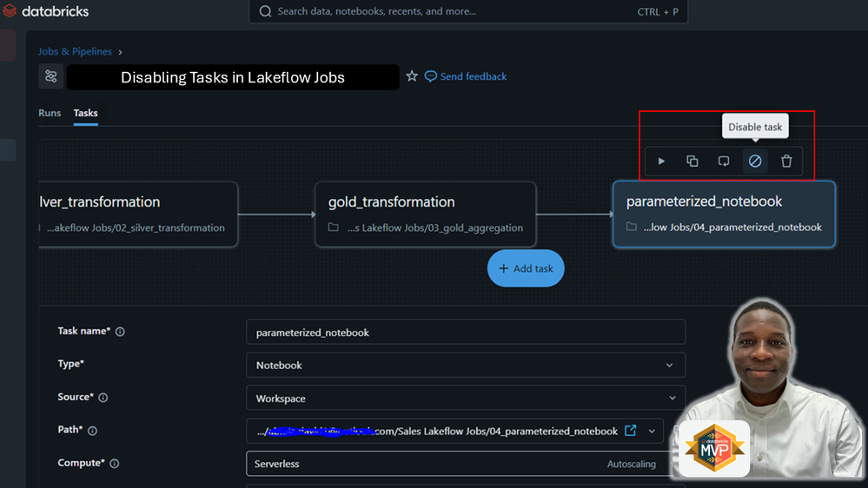Image resolution: width=868 pixels, height=488 pixels.
Task: Run the selected task now
Action: click(x=661, y=161)
